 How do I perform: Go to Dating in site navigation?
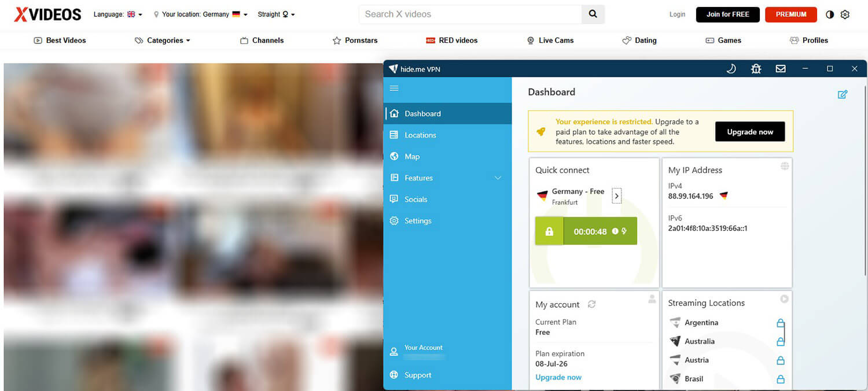(x=639, y=40)
